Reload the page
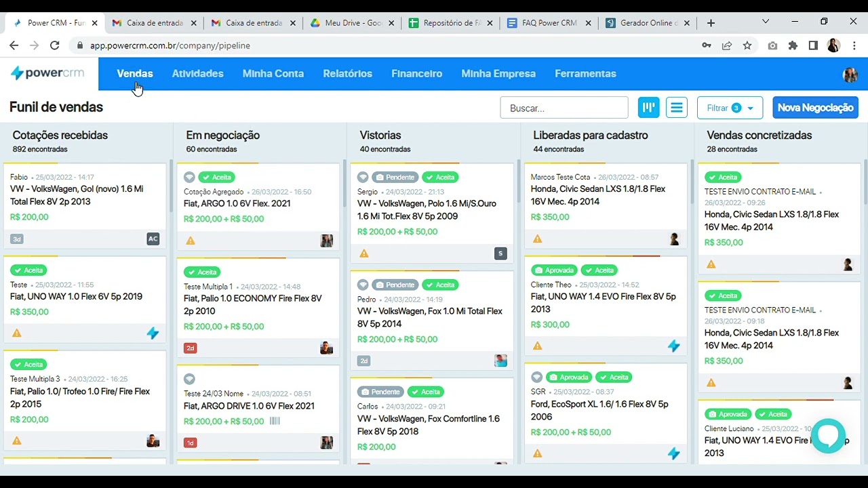Image resolution: width=868 pixels, height=488 pixels. [55, 45]
